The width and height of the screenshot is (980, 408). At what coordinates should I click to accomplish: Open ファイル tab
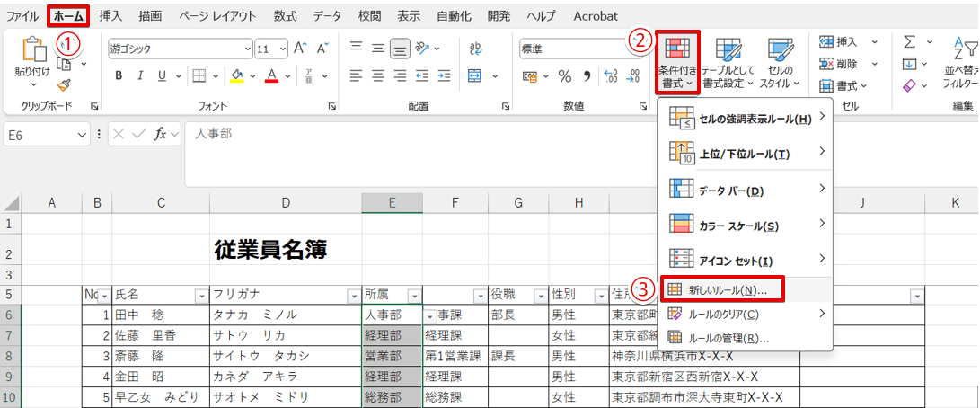[23, 15]
